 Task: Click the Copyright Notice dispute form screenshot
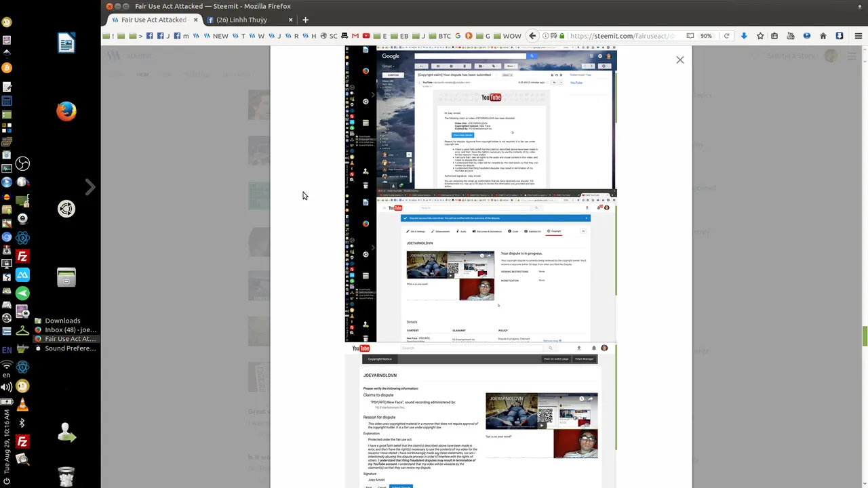coord(481,415)
